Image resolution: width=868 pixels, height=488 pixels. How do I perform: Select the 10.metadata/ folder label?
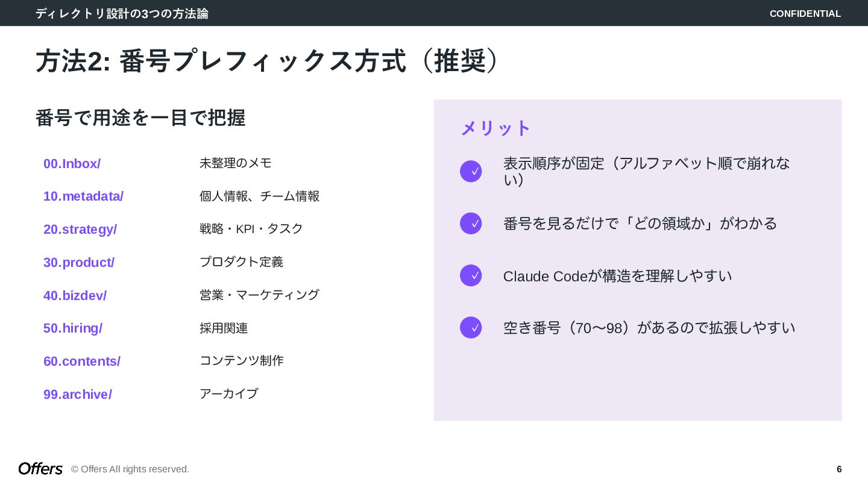pos(83,196)
